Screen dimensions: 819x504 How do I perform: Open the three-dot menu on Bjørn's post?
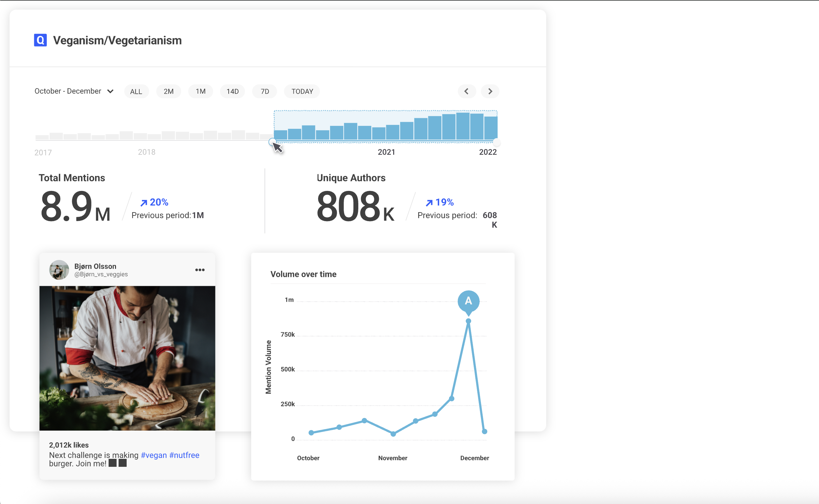(200, 270)
